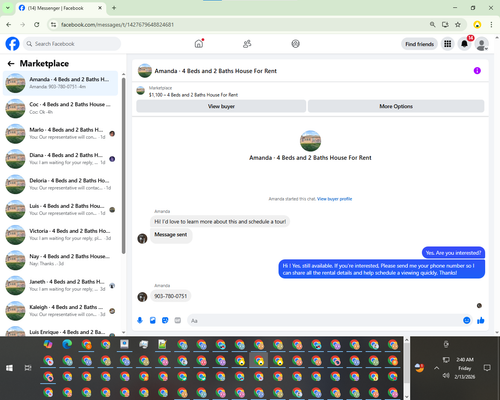This screenshot has width=500, height=400.
Task: Open Janeth conversation in chat list
Action: tap(60, 285)
